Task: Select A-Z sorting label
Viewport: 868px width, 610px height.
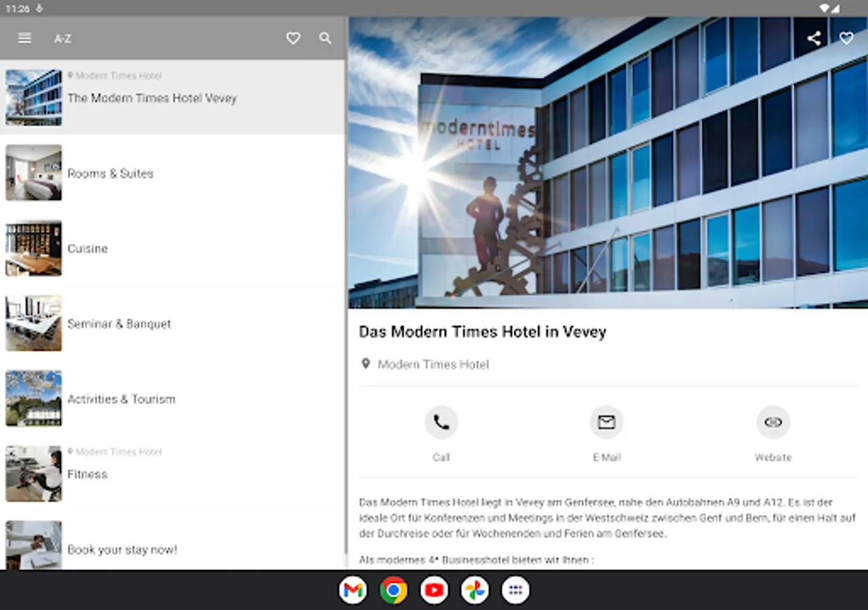Action: pos(62,39)
